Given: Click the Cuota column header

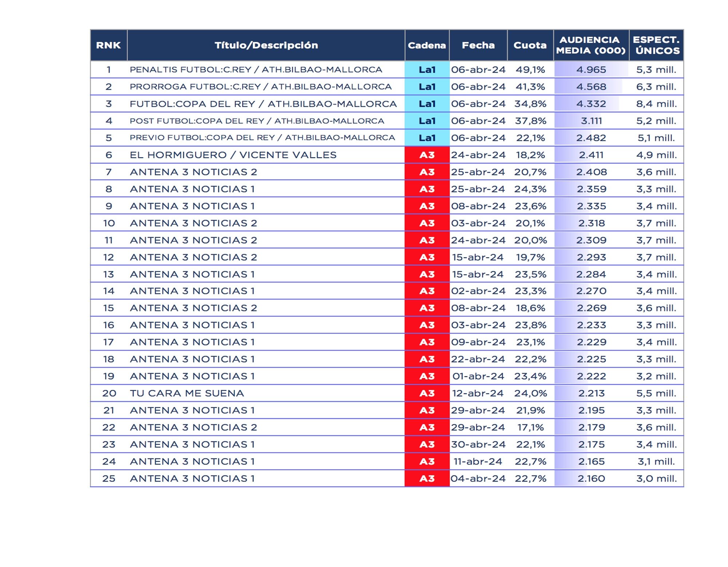Looking at the screenshot, I should click(x=530, y=45).
